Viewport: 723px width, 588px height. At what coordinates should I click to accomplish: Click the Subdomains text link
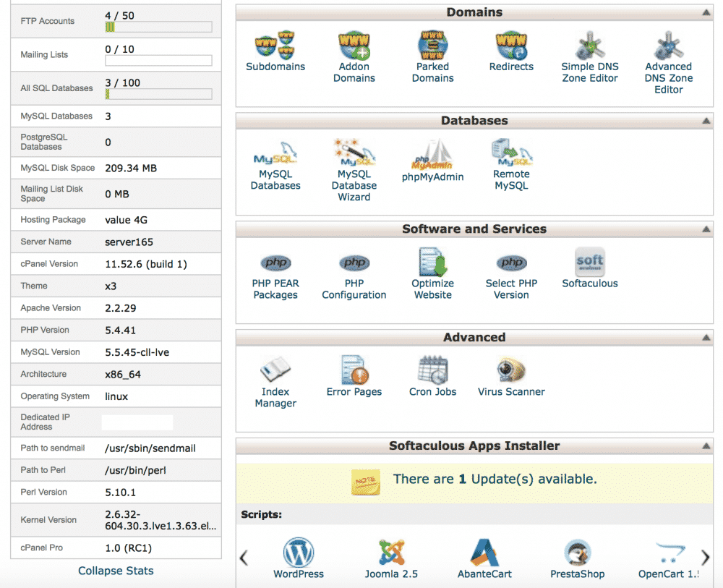tap(275, 67)
